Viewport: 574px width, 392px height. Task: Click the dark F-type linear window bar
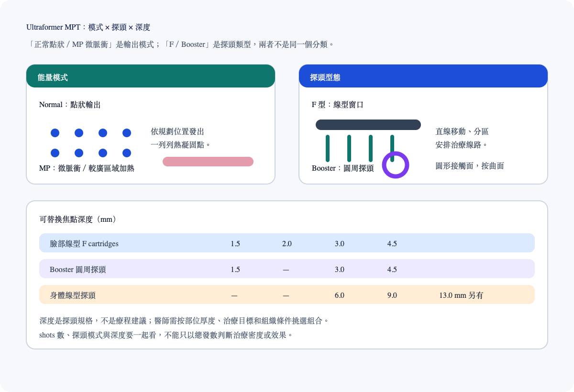click(368, 125)
